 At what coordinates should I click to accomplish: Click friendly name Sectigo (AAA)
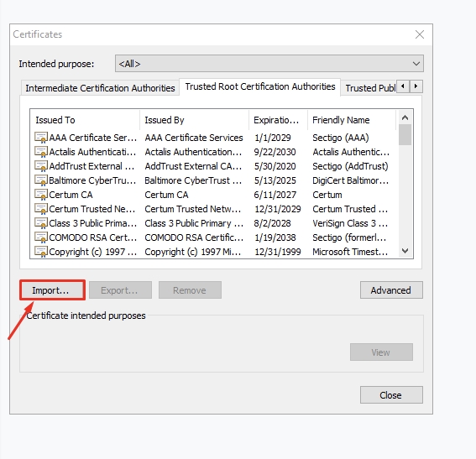[341, 138]
